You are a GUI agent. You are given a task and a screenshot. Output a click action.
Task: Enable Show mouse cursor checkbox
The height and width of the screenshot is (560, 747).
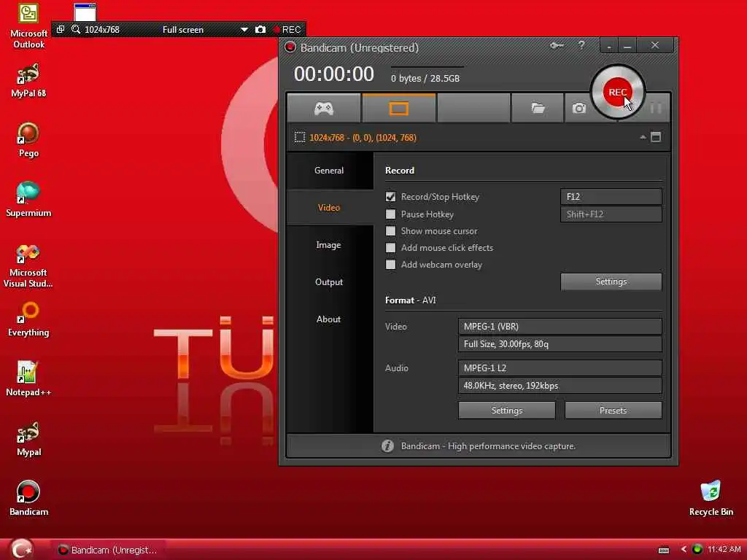(x=391, y=231)
